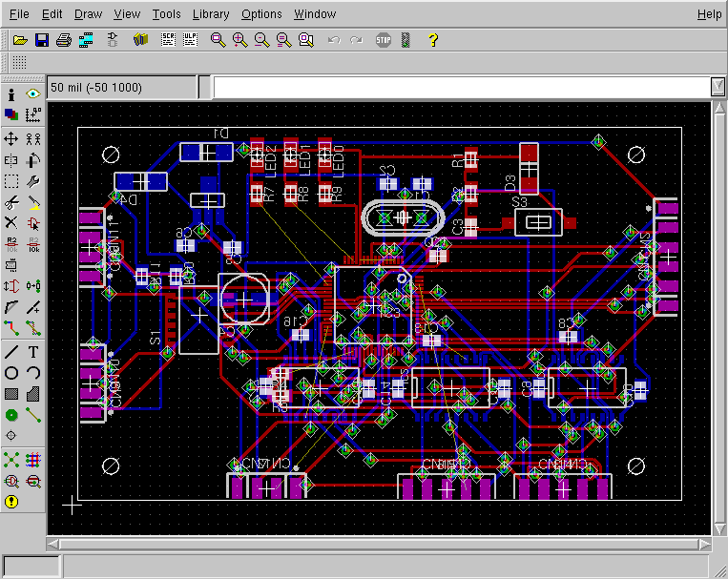
Task: Click the STOP button
Action: click(x=383, y=40)
